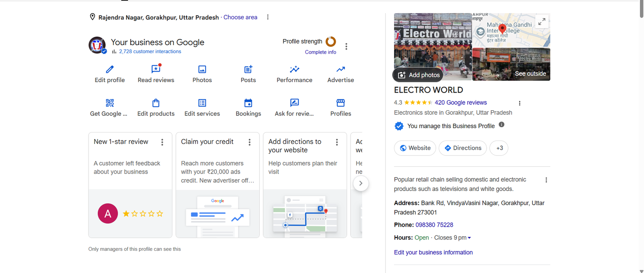Open options on New 1-star review card
The width and height of the screenshot is (644, 273).
coord(162,142)
